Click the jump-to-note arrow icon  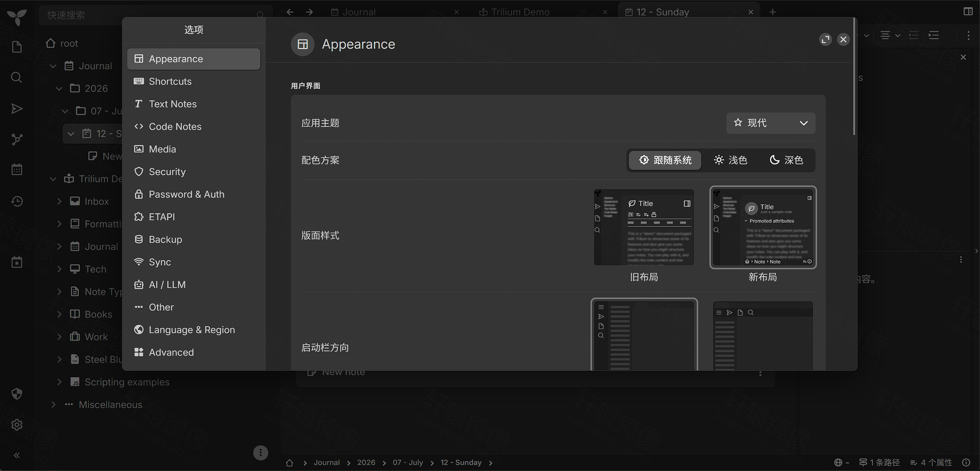tap(17, 109)
